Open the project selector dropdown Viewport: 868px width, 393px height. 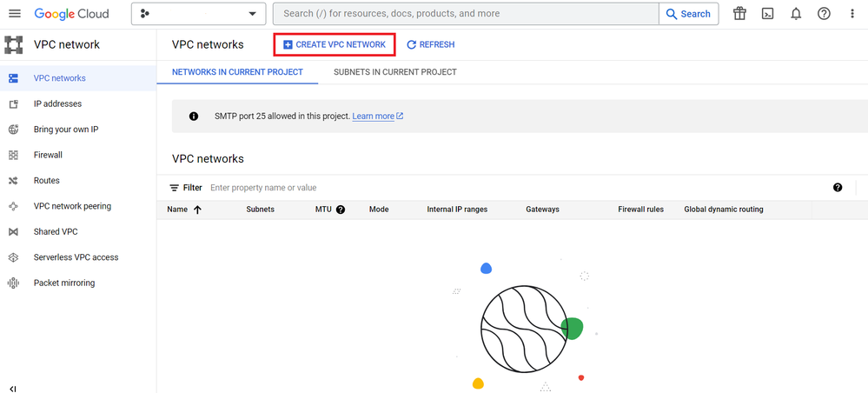199,14
